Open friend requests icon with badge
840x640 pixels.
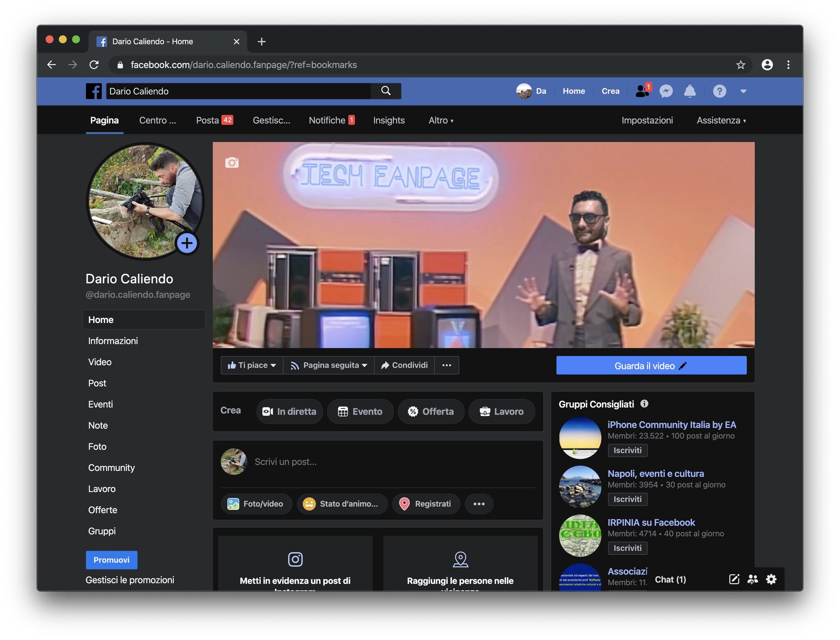tap(642, 91)
